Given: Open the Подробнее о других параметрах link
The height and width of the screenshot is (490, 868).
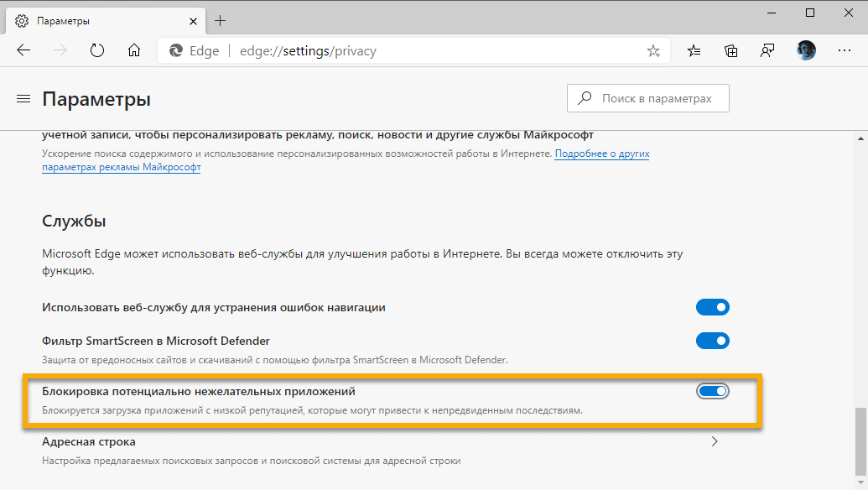Looking at the screenshot, I should [x=601, y=154].
